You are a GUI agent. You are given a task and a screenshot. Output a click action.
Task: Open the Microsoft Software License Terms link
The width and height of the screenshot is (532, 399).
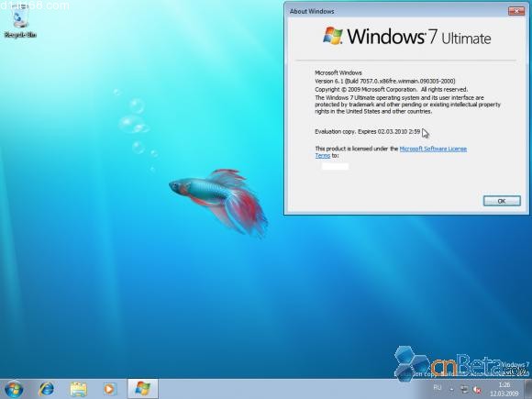click(x=391, y=152)
